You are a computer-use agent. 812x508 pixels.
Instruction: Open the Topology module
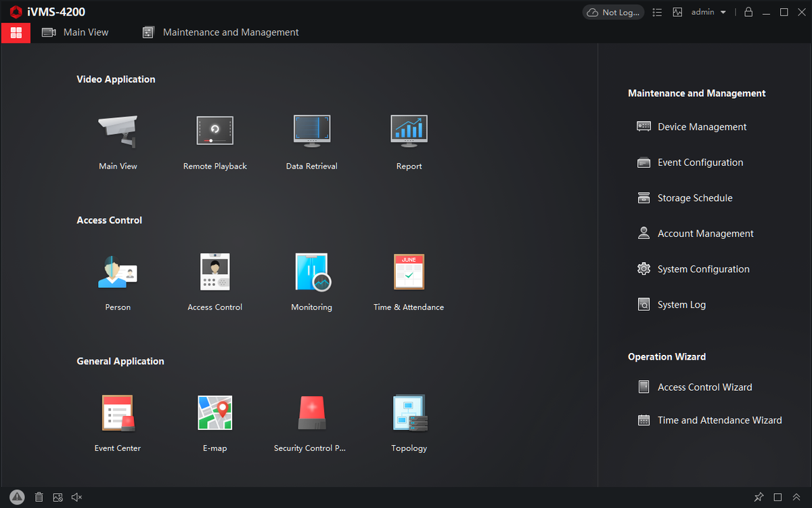[x=409, y=412]
